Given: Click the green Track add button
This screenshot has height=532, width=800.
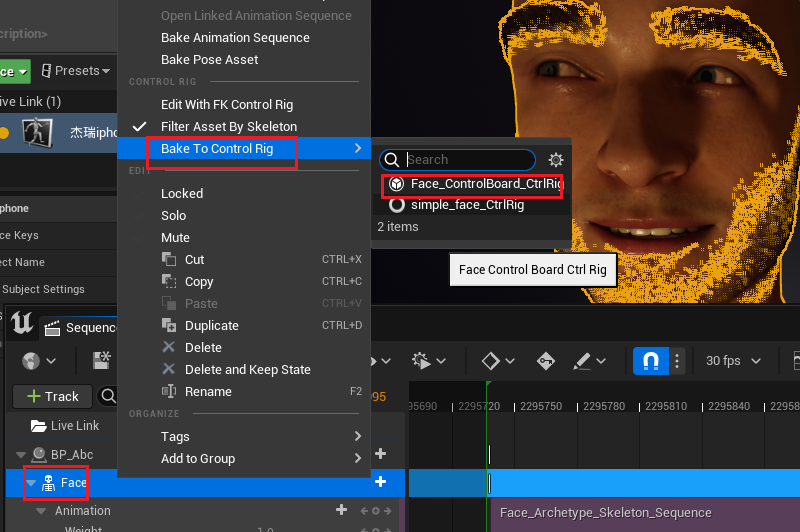Looking at the screenshot, I should [x=53, y=396].
